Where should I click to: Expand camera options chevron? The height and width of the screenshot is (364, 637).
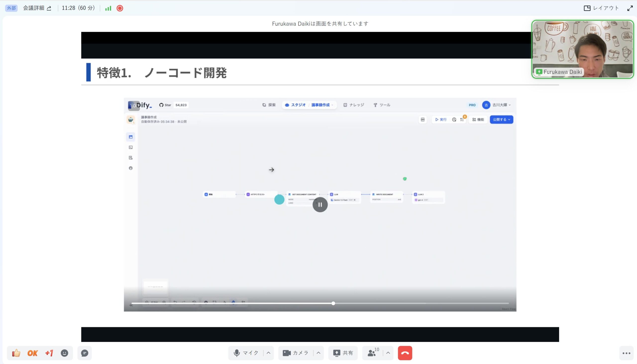click(318, 353)
